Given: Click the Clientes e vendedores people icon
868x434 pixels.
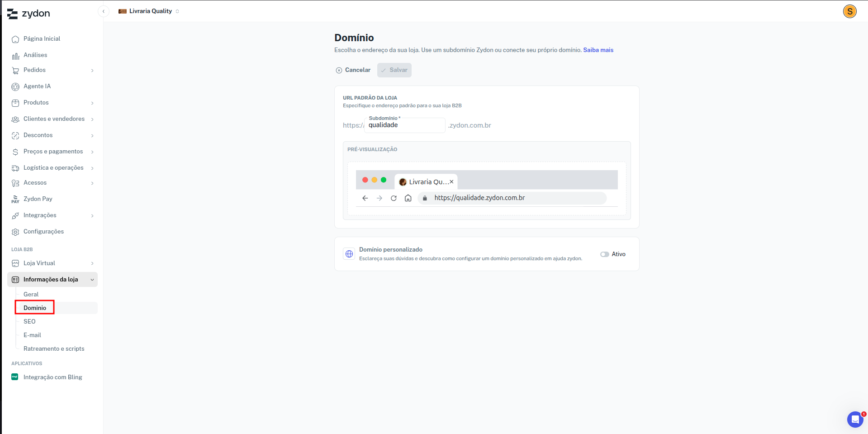Looking at the screenshot, I should coord(15,119).
